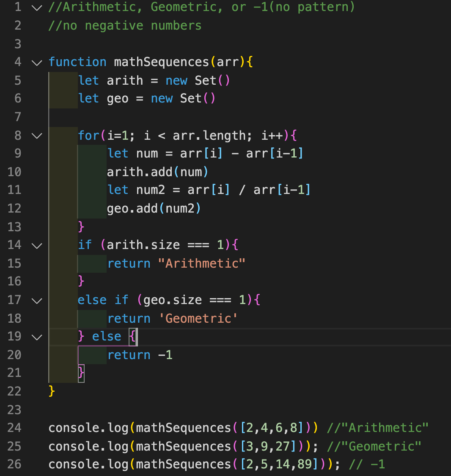451x476 pixels.
Task: Click the closing brace on line 22
Action: click(52, 391)
